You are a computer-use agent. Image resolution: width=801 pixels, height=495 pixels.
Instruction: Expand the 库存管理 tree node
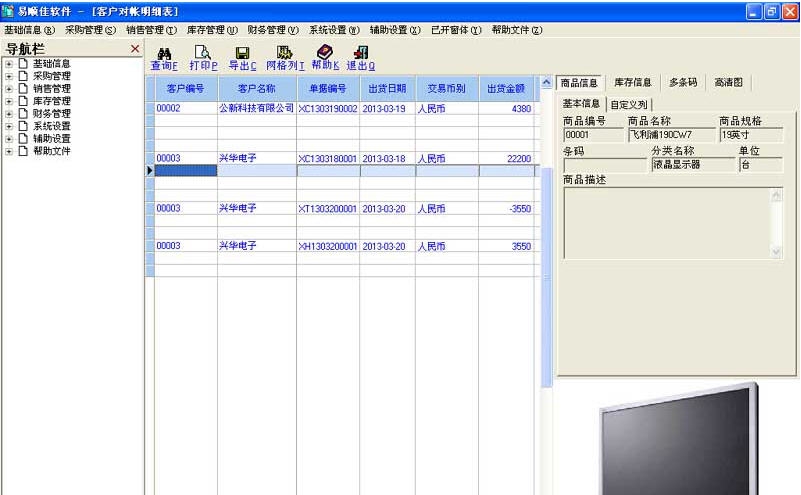(x=9, y=101)
